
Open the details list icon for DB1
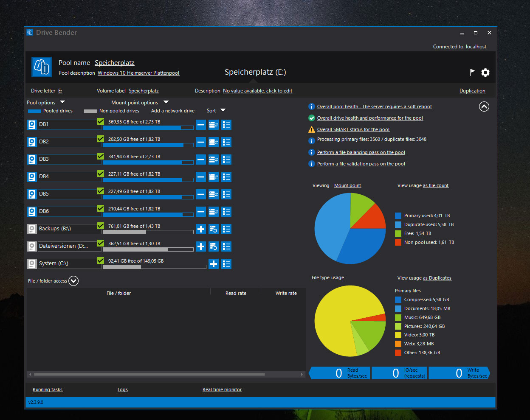[x=226, y=125]
